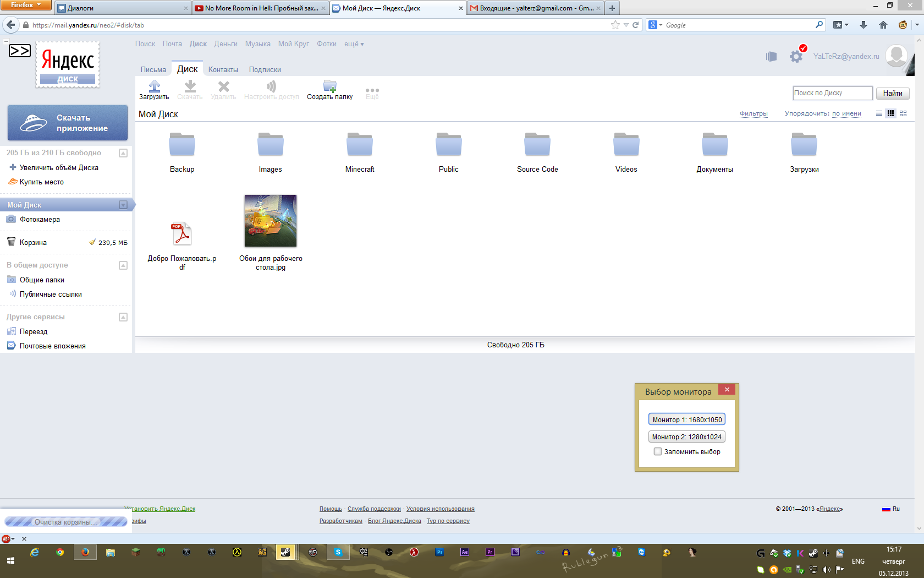
Task: Open the Помощь footer link
Action: 331,509
